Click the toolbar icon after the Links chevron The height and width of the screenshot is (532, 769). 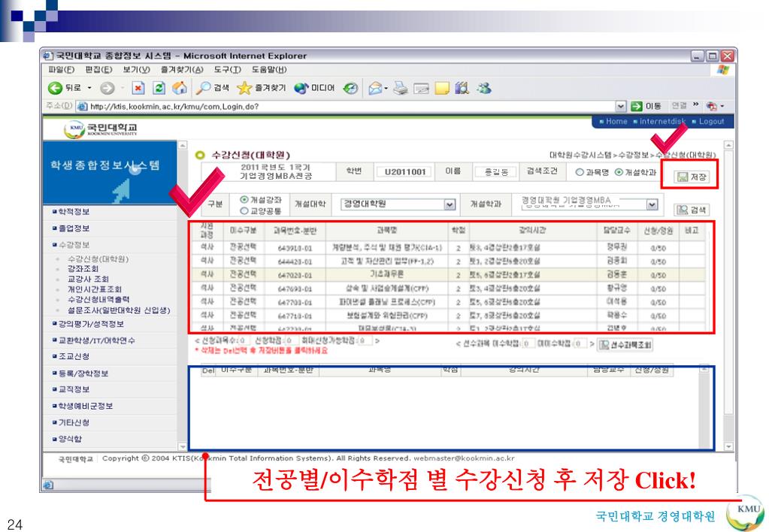click(712, 106)
